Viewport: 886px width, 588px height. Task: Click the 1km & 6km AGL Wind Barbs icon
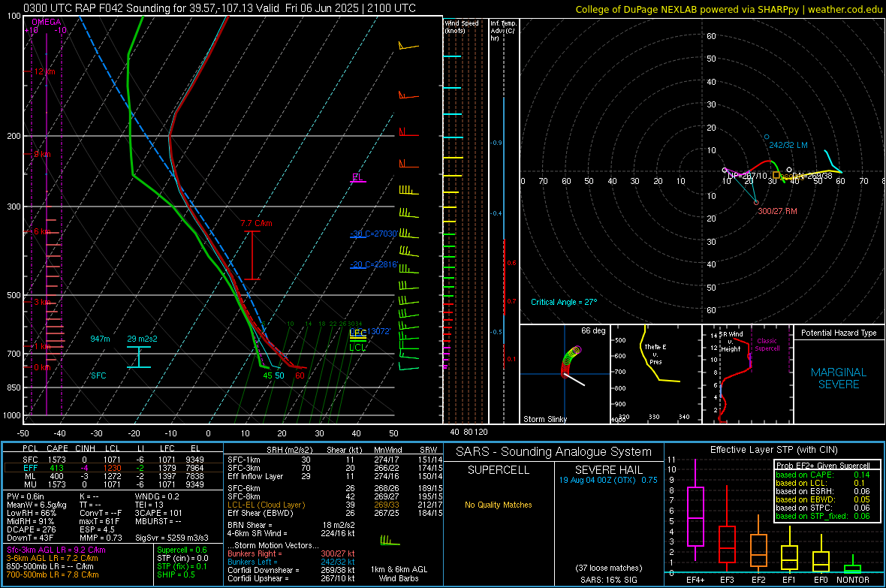[x=390, y=541]
